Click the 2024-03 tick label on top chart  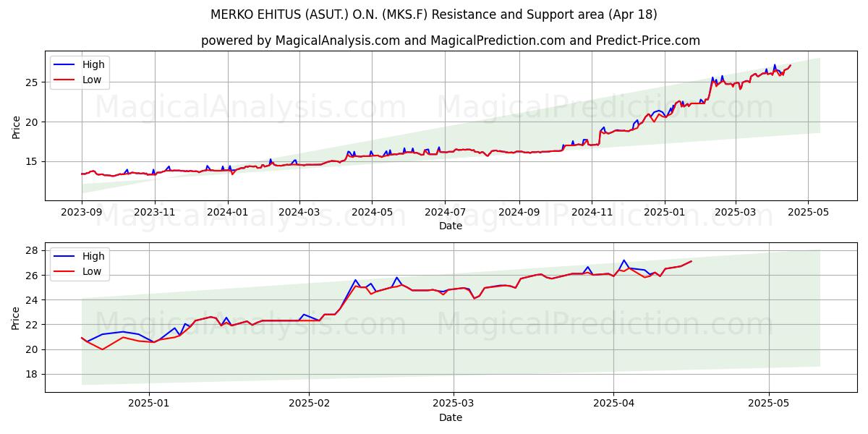[299, 213]
